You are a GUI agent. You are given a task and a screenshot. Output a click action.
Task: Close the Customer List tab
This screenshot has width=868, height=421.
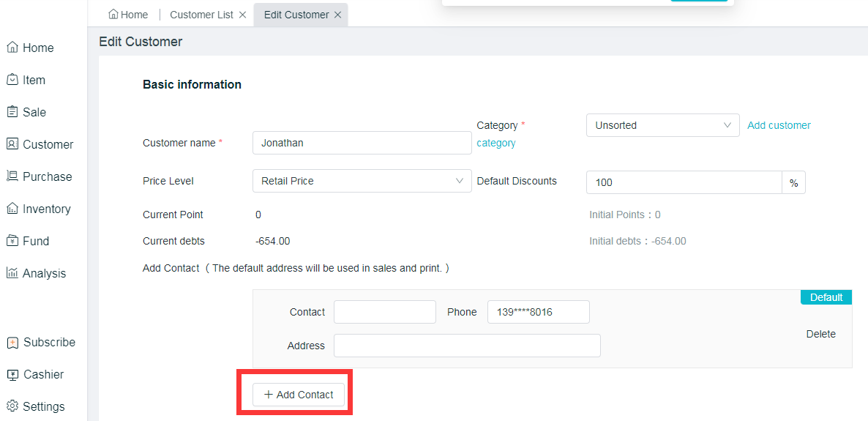pos(242,15)
